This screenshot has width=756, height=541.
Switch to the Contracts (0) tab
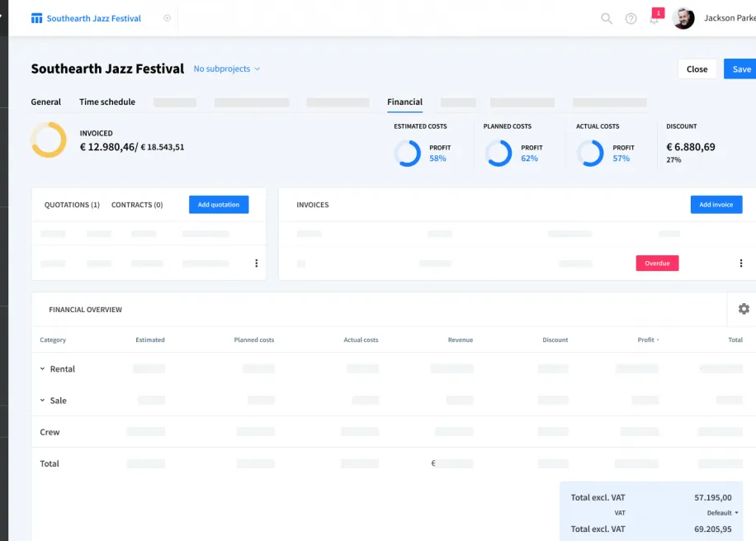137,204
